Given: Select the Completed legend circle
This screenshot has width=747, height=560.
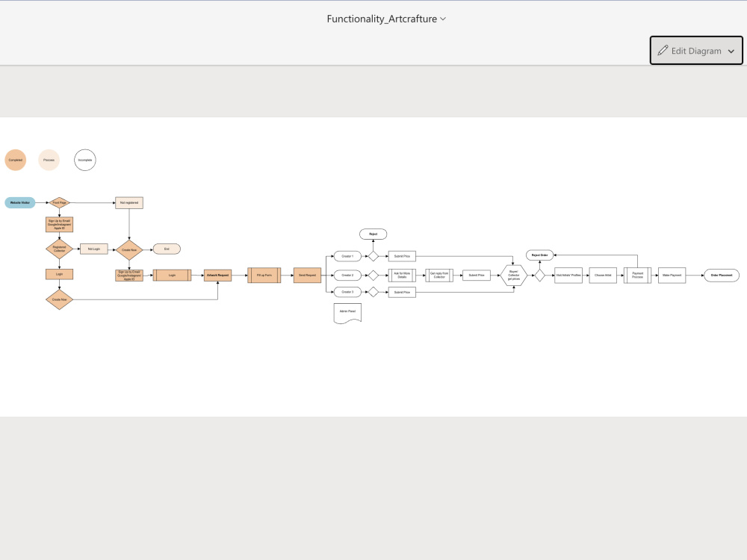Looking at the screenshot, I should tap(15, 160).
